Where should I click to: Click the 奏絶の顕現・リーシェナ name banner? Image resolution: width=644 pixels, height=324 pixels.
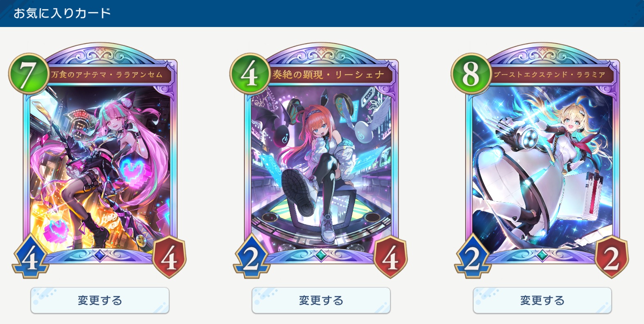point(329,74)
